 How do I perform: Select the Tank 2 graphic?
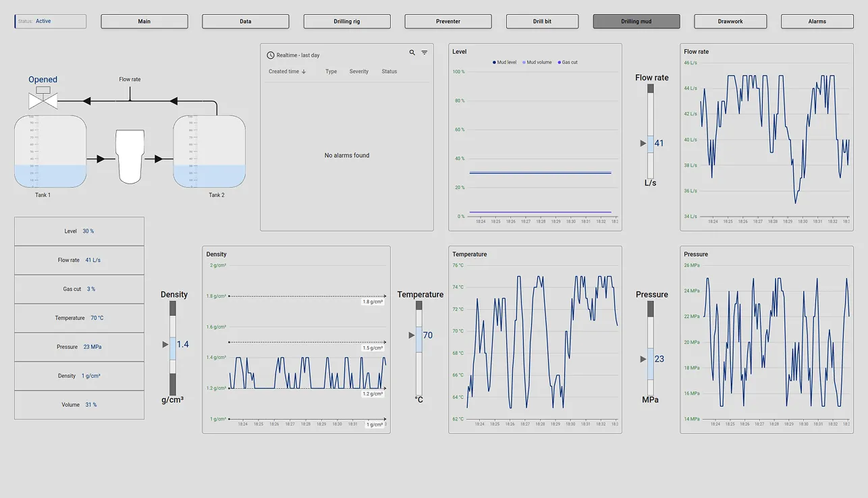209,151
